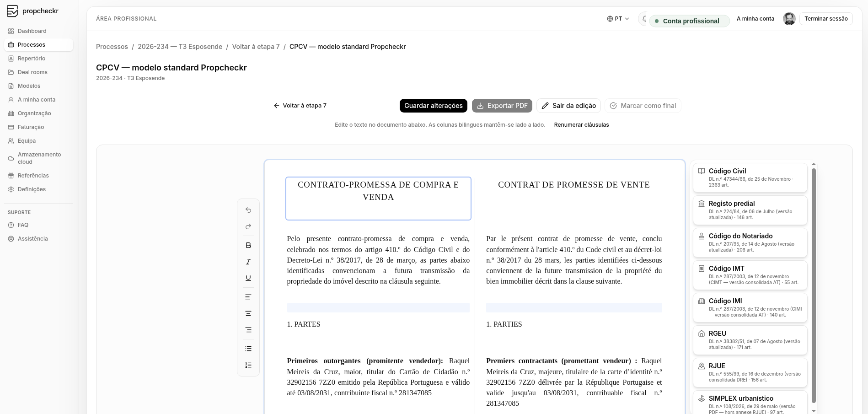The height and width of the screenshot is (414, 868).
Task: Open Código Civil reference card
Action: [x=750, y=177]
